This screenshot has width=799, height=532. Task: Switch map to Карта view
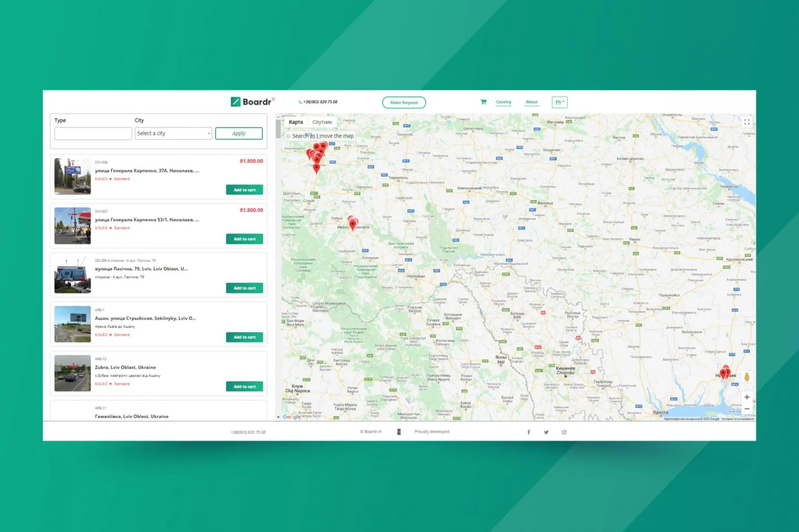tap(296, 122)
